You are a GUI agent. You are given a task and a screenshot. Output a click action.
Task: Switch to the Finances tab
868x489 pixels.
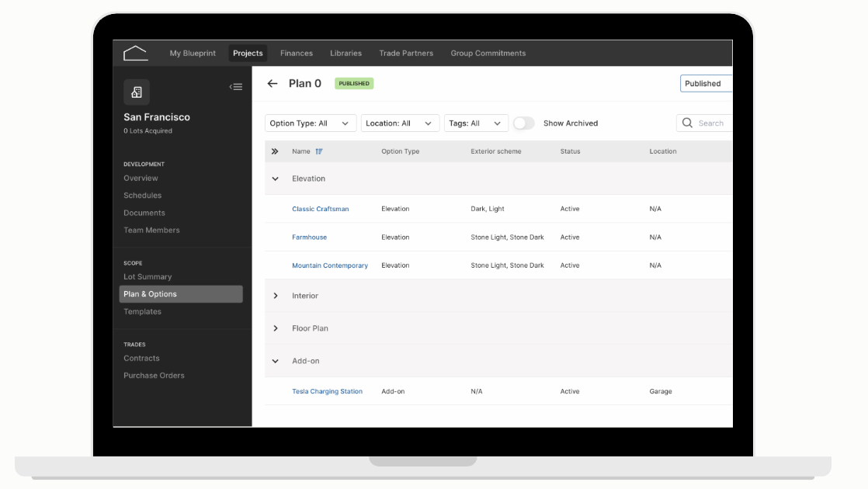tap(296, 53)
